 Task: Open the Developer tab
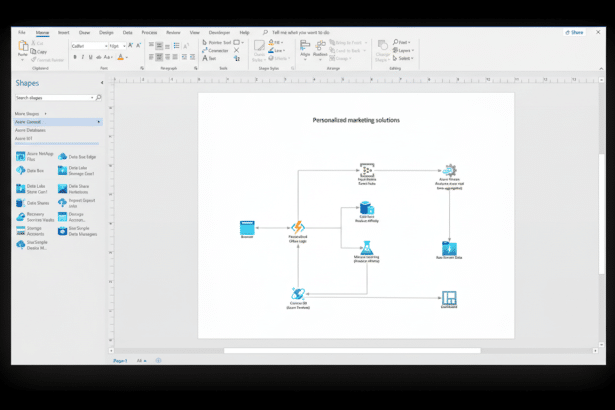tap(219, 33)
